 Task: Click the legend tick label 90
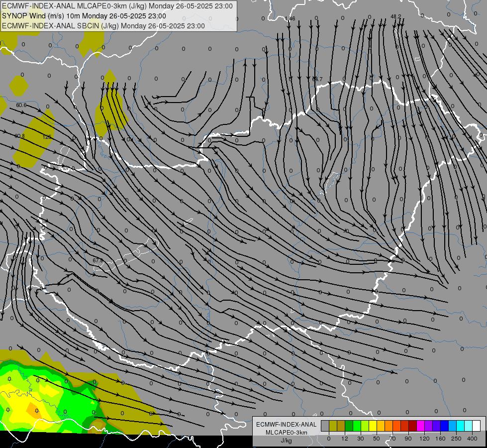[x=408, y=439]
